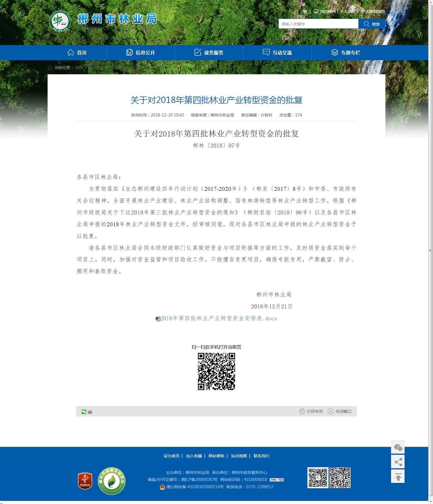Click the 郴州市林业局 site title text
The image size is (433, 504).
(x=117, y=19)
